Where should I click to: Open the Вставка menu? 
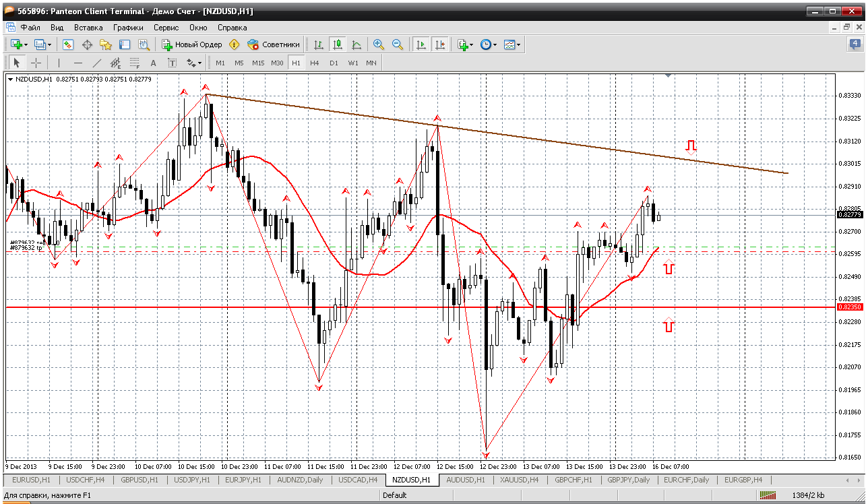88,28
